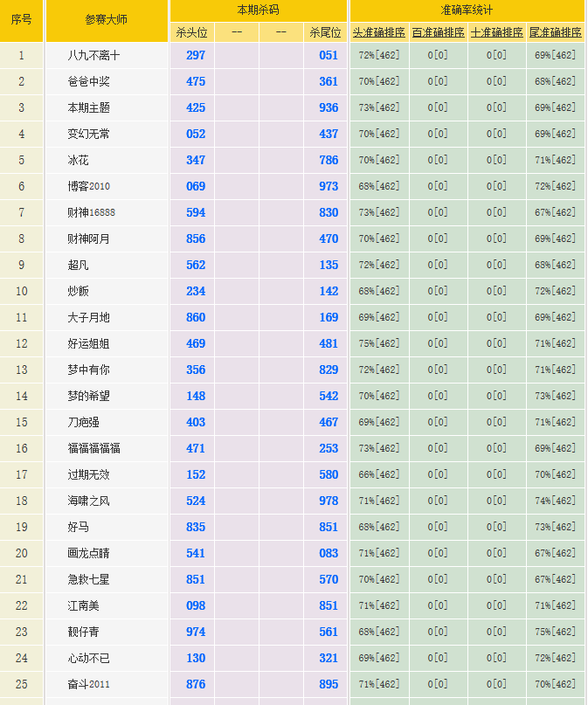Click tail number 321 for 心动不已
Viewport: 588px width, 705px height.
(329, 658)
